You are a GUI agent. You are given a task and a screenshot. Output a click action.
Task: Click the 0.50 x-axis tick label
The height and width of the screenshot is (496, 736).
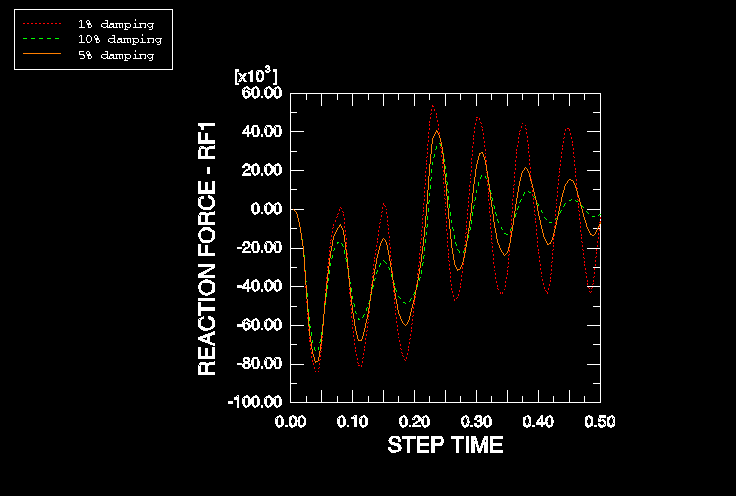[600, 421]
